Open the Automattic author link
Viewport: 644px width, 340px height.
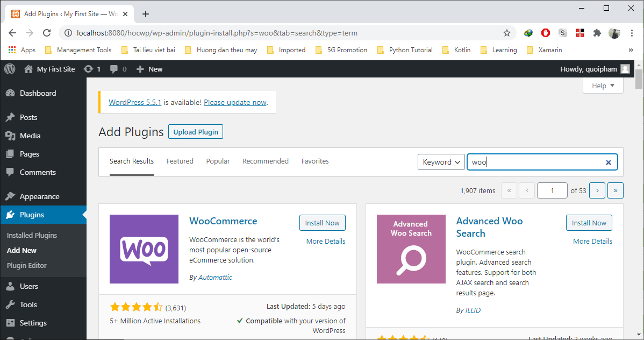pyautogui.click(x=215, y=278)
